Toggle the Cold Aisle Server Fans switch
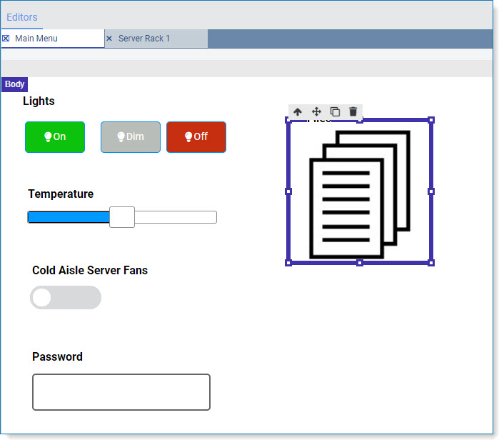 click(x=66, y=298)
